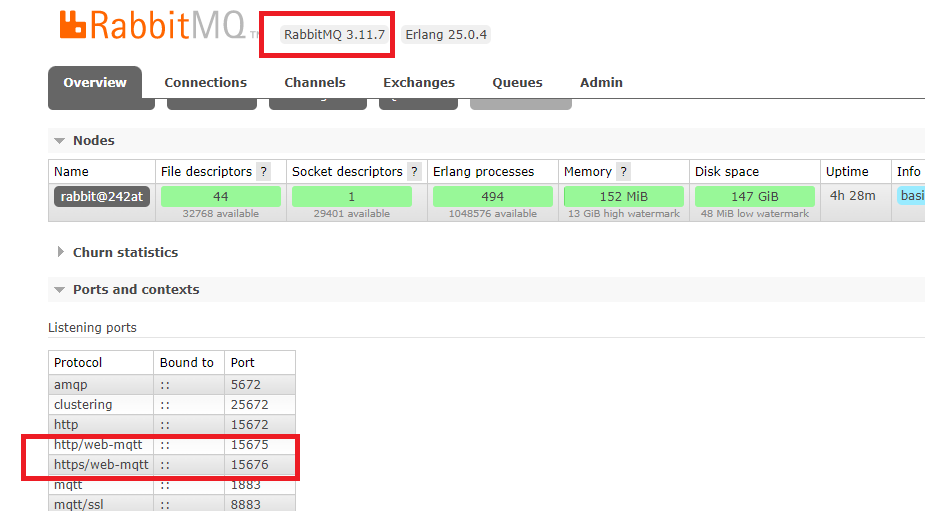Open the Overview tab
Viewport: 925px width, 511px height.
click(95, 83)
